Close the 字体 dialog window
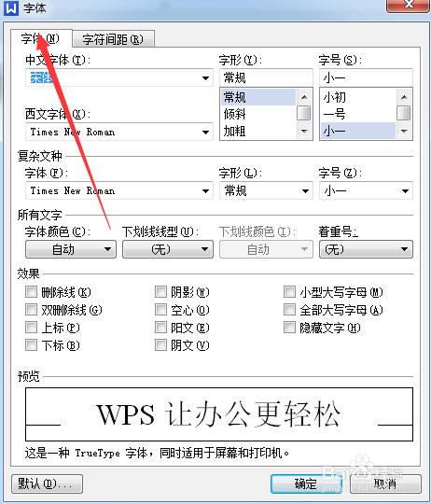The width and height of the screenshot is (431, 504). tap(409, 6)
